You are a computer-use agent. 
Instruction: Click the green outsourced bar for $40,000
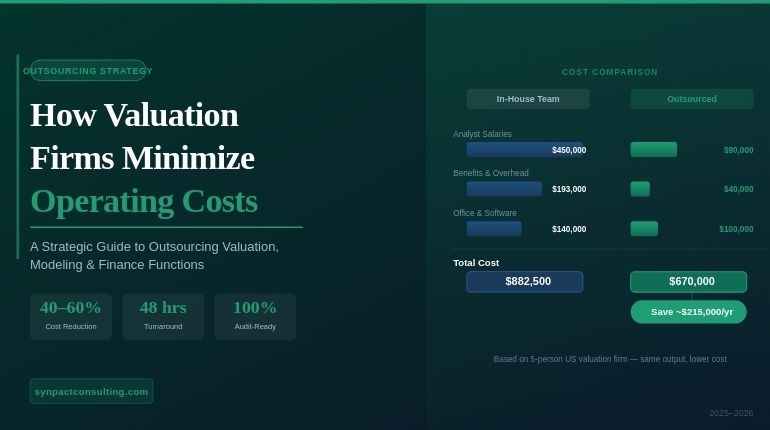click(x=640, y=189)
